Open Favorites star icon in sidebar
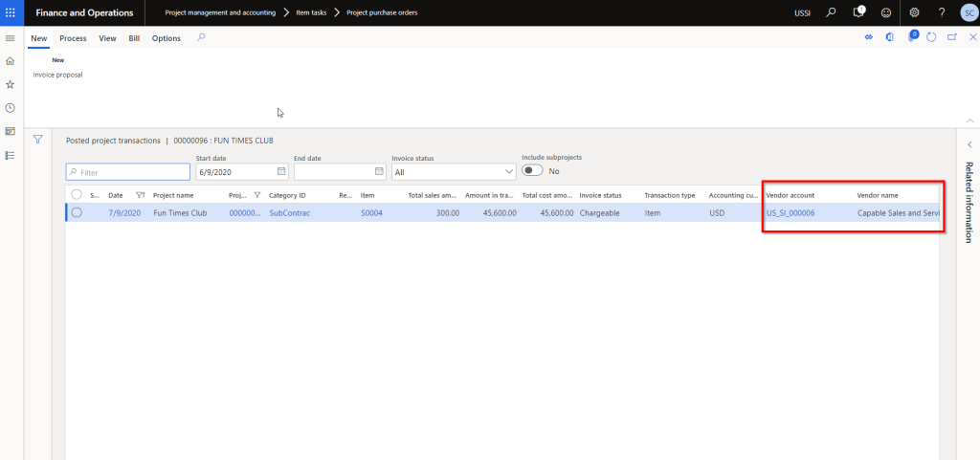This screenshot has width=980, height=460. click(10, 84)
